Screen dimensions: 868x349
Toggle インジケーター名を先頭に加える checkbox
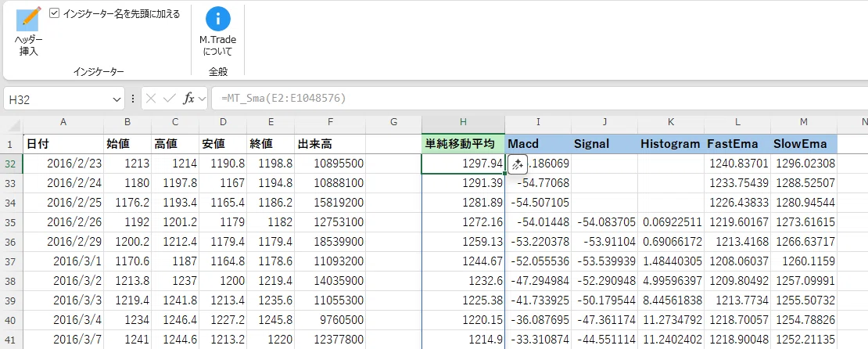[x=54, y=13]
